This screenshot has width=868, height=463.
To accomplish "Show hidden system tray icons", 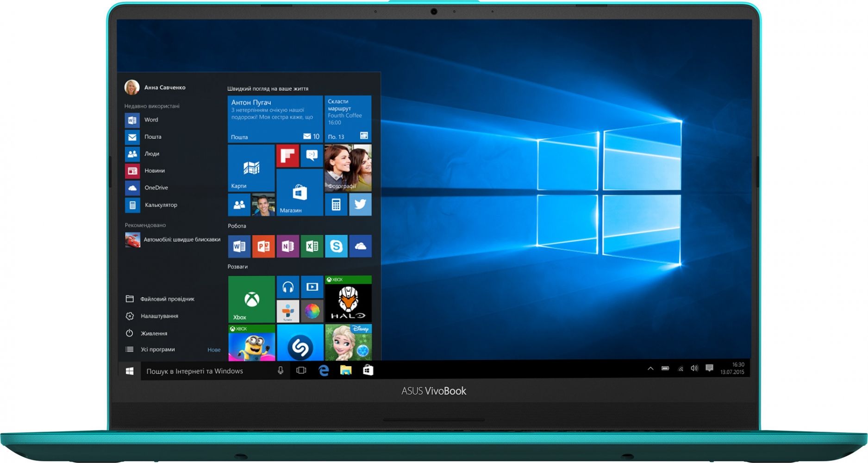I will click(650, 369).
